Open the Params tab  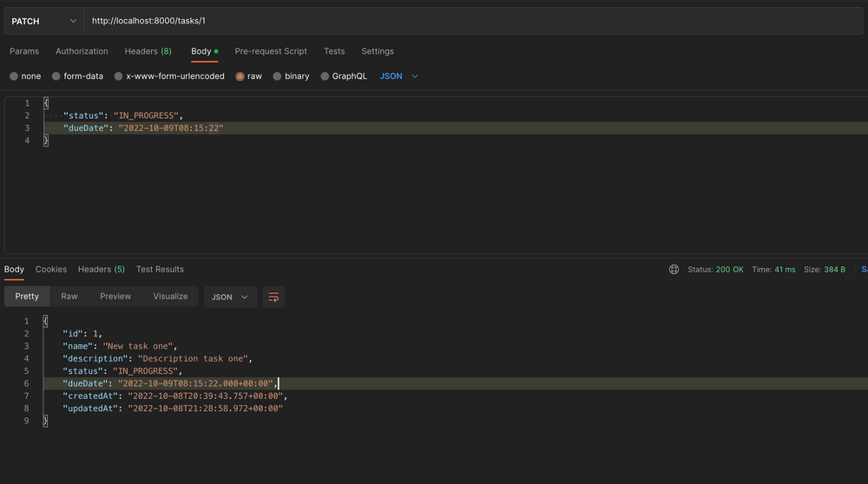tap(24, 51)
